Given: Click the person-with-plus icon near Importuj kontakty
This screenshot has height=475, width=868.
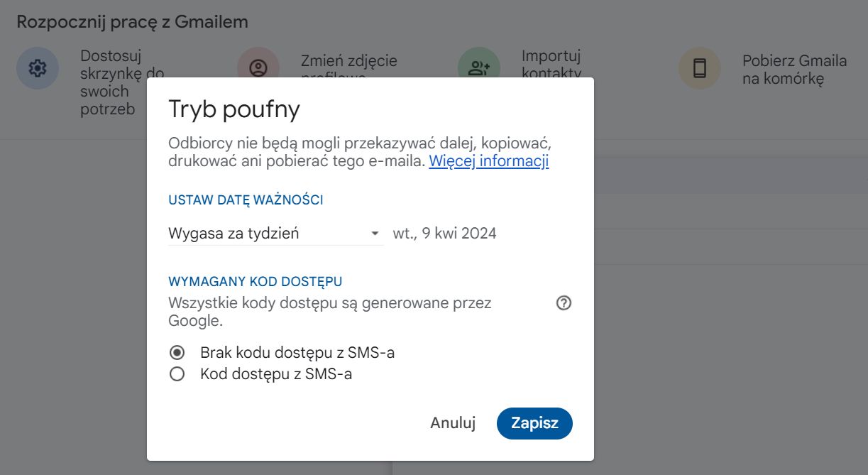Looking at the screenshot, I should click(478, 67).
